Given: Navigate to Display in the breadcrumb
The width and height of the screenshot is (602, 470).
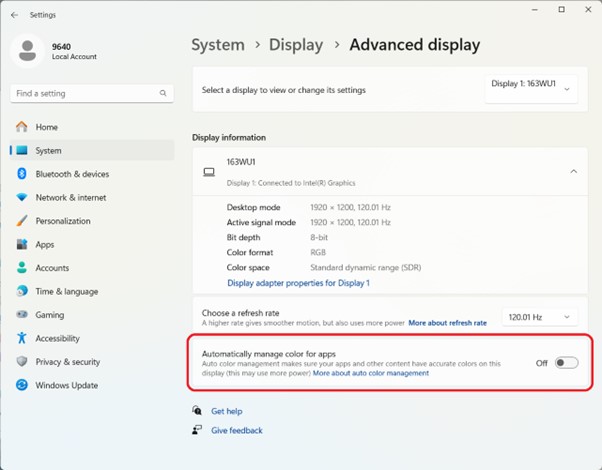Looking at the screenshot, I should click(296, 45).
